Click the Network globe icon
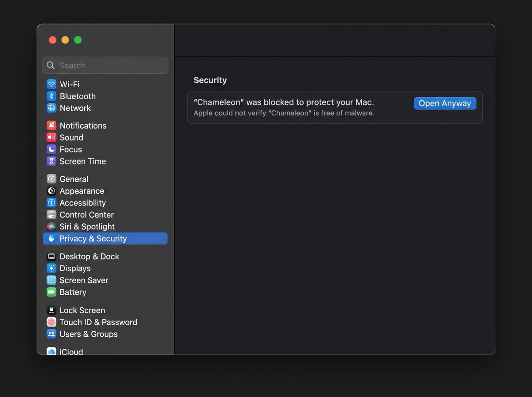This screenshot has height=397, width=532. pyautogui.click(x=51, y=108)
